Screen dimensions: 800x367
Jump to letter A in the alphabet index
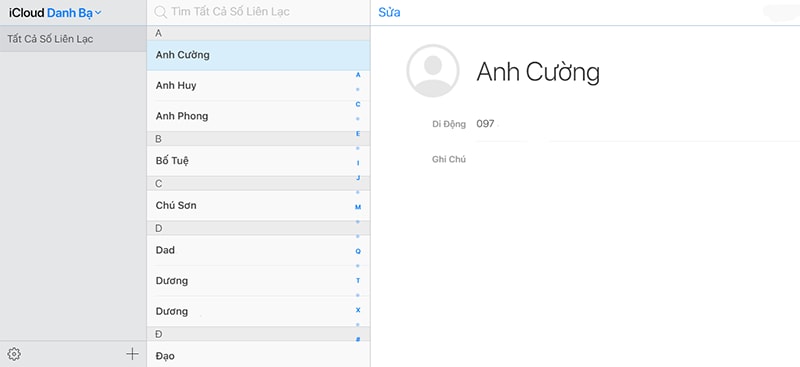point(358,75)
